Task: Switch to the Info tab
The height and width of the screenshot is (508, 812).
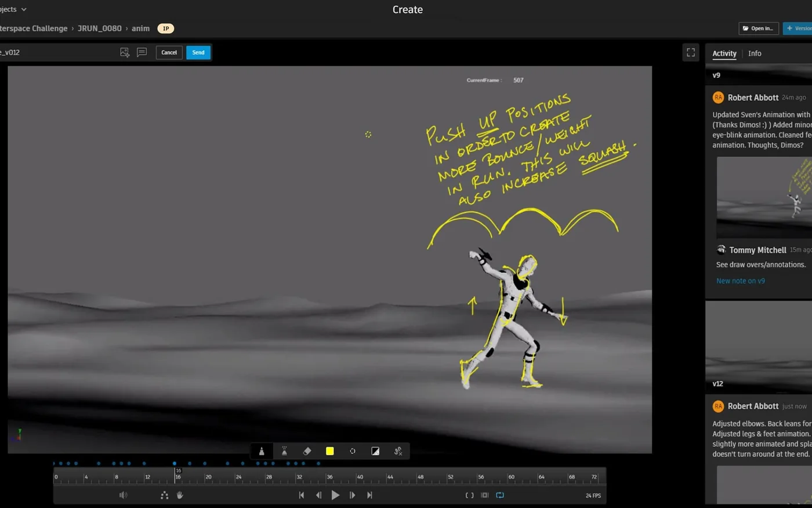Action: 755,53
